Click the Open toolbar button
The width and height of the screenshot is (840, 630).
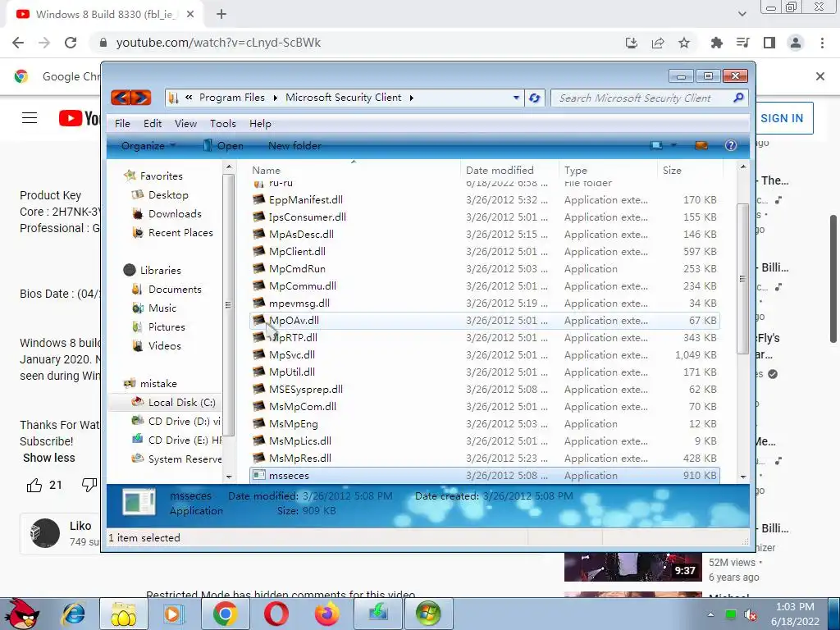223,146
